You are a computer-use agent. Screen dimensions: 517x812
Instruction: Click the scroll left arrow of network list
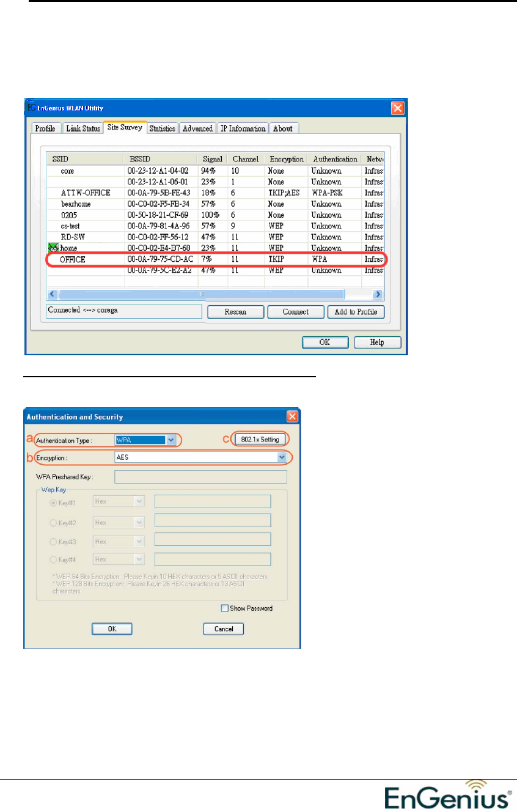point(52,294)
